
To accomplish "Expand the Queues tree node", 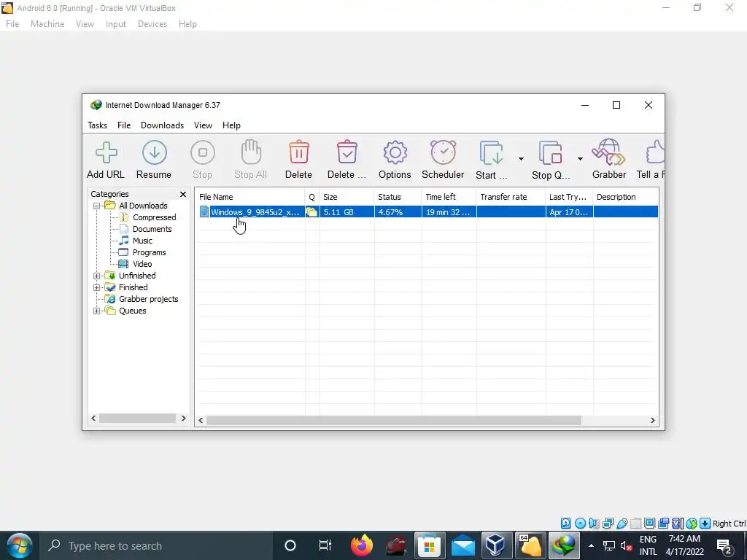I will coord(97,311).
